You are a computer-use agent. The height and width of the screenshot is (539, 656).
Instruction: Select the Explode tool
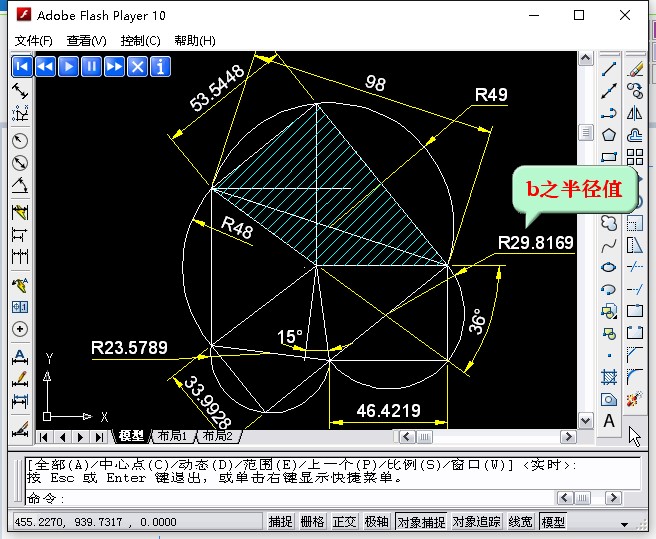click(635, 399)
